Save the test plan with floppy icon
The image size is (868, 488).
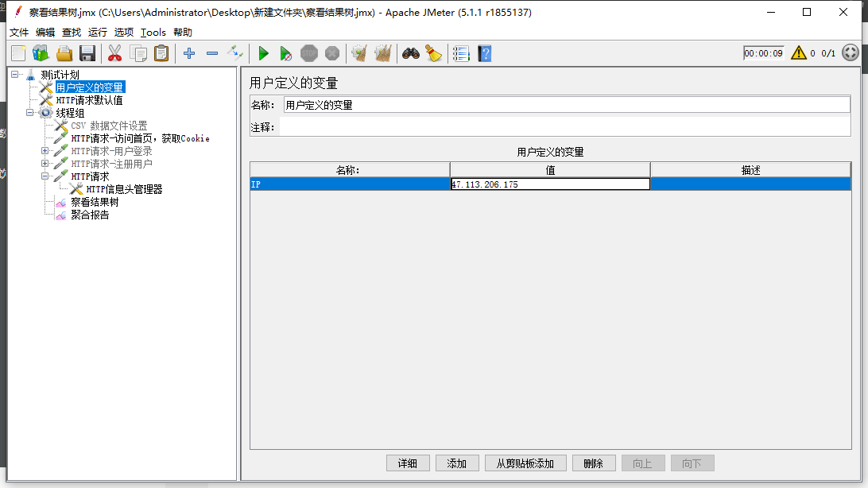click(87, 53)
